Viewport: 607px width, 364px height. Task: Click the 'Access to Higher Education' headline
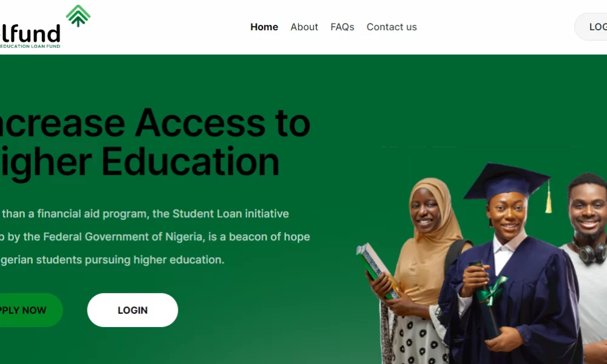coord(155,142)
